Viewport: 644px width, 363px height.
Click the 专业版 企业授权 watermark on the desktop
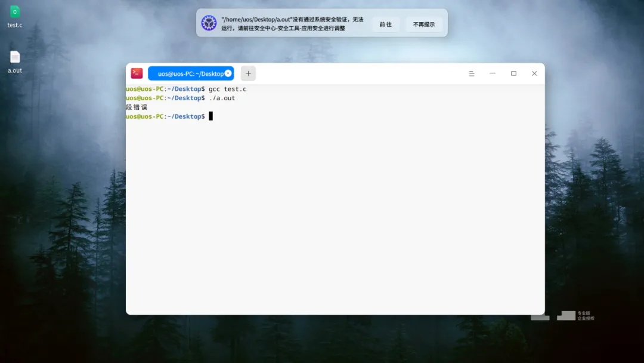[586, 316]
